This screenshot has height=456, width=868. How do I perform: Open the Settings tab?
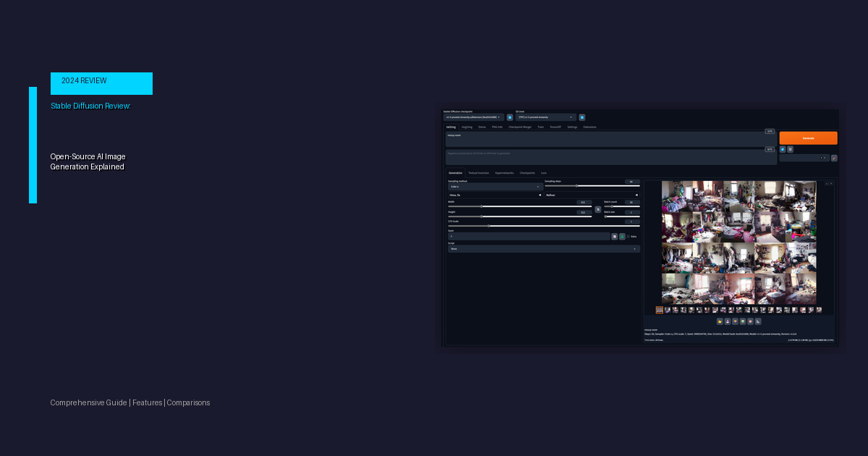tap(572, 127)
